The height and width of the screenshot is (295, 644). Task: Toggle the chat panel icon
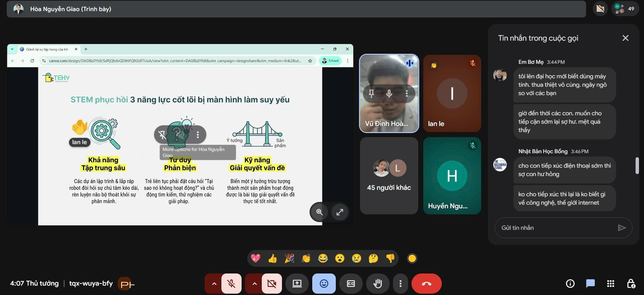point(590,284)
